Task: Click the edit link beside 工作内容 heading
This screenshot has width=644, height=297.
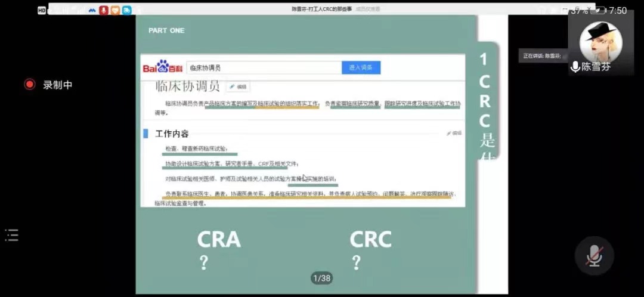Action: pyautogui.click(x=454, y=133)
